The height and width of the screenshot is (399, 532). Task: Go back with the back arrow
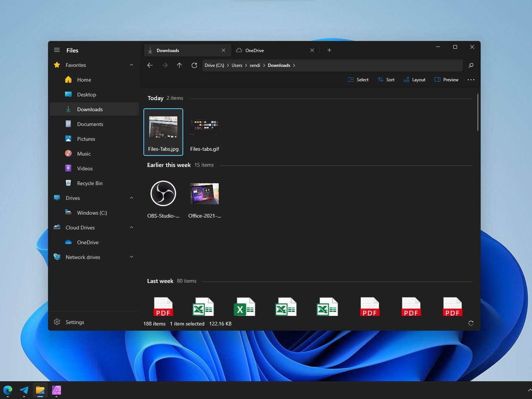click(150, 65)
